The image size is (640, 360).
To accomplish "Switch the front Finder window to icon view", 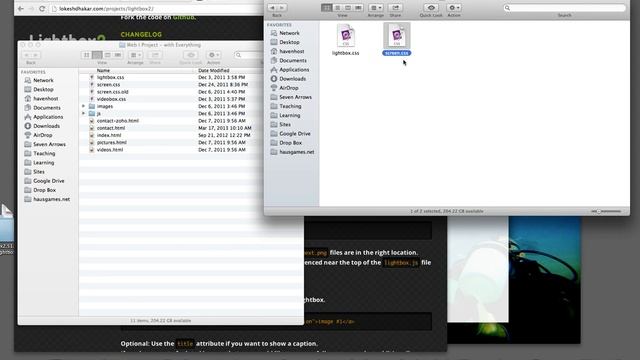I will 327,8.
